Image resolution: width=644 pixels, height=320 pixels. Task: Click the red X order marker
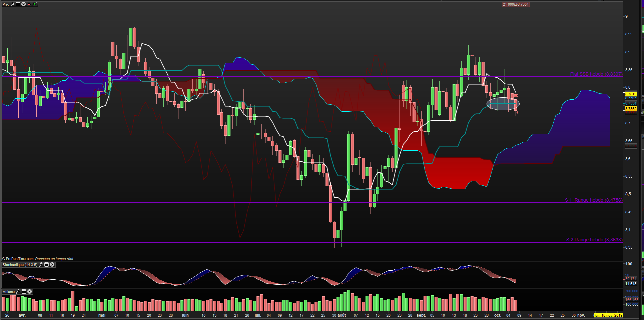coord(516,96)
